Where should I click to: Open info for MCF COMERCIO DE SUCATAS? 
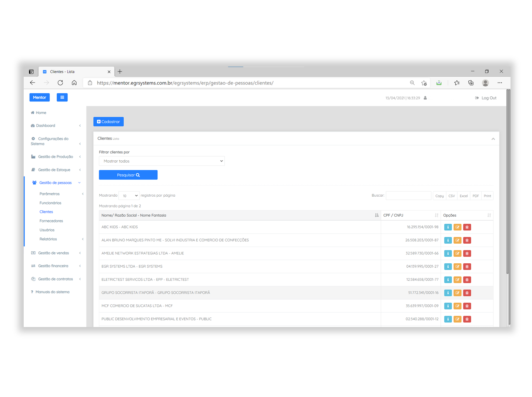448,306
